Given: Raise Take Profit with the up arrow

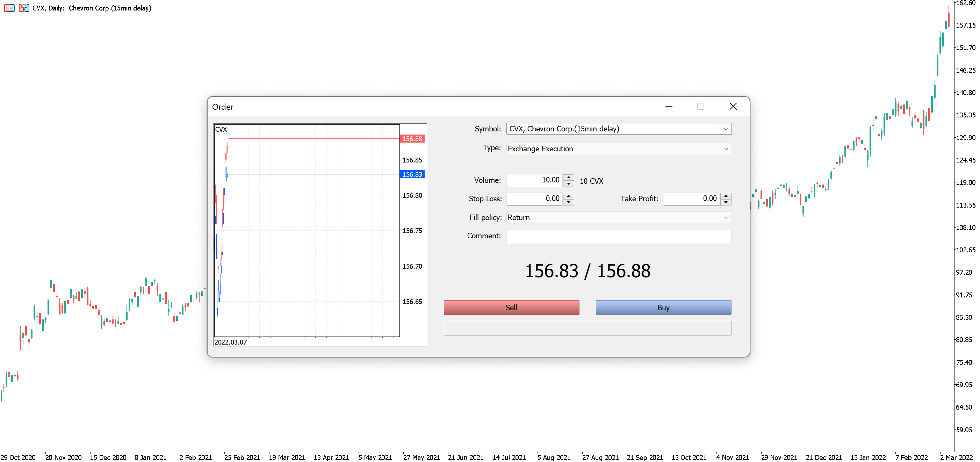Looking at the screenshot, I should click(726, 195).
